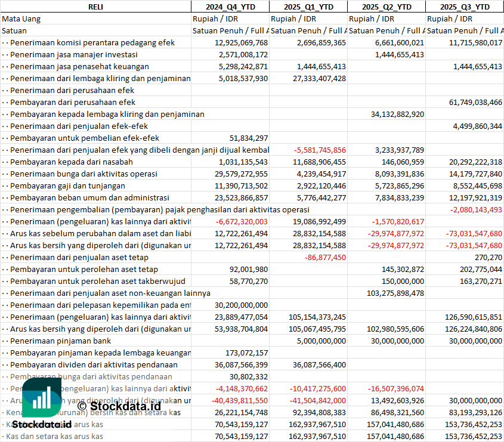Click value 13,492,603,926

pyautogui.click(x=397, y=400)
